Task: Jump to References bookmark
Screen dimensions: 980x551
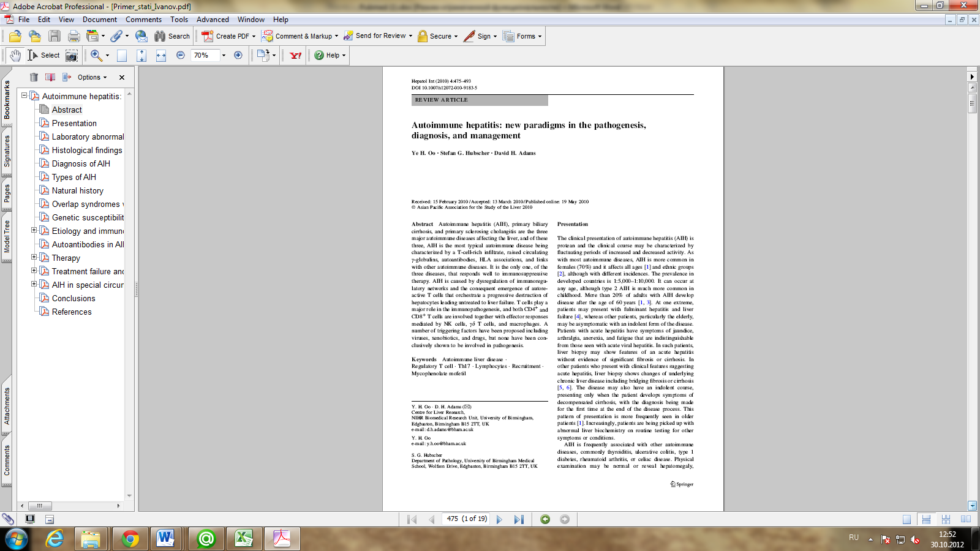Action: point(72,312)
